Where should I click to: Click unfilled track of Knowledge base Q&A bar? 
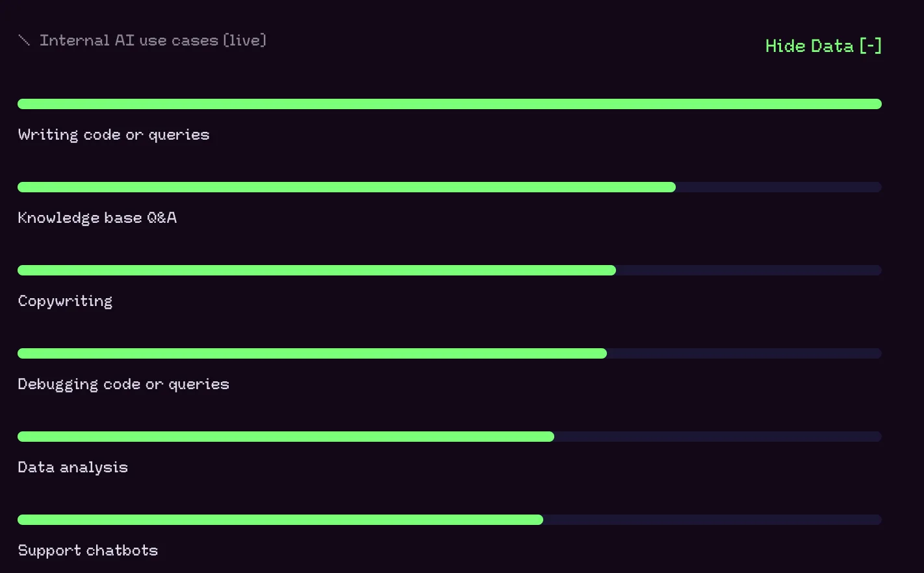tap(778, 187)
